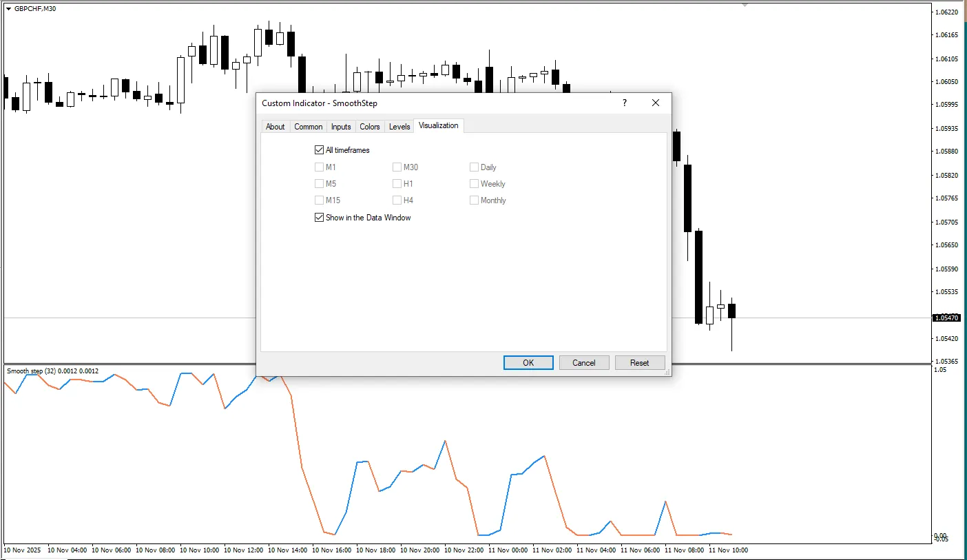Screen dimensions: 967x560
Task: Enable the H4 timeframe checkbox
Action: pos(397,200)
